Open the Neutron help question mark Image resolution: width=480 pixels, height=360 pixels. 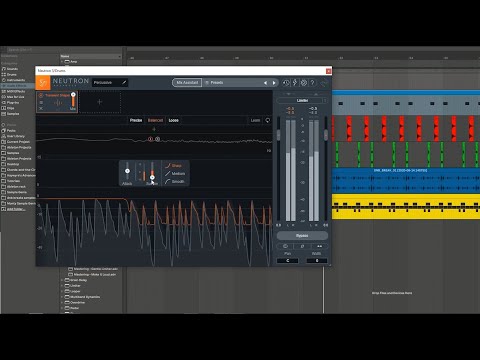tap(312, 83)
